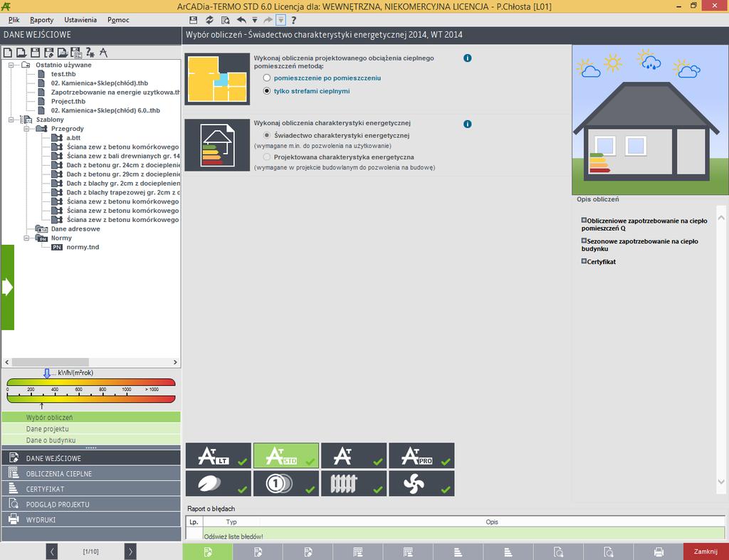Click the compass divider icon in file-tree toolbar
Viewport: 729px width, 560px height.
pyautogui.click(x=103, y=53)
